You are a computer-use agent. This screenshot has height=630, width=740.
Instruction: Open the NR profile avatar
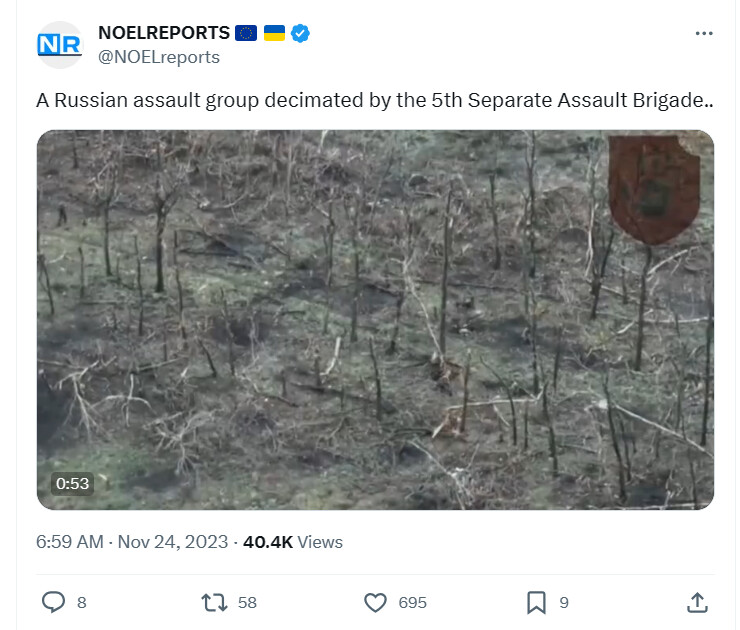tap(60, 45)
